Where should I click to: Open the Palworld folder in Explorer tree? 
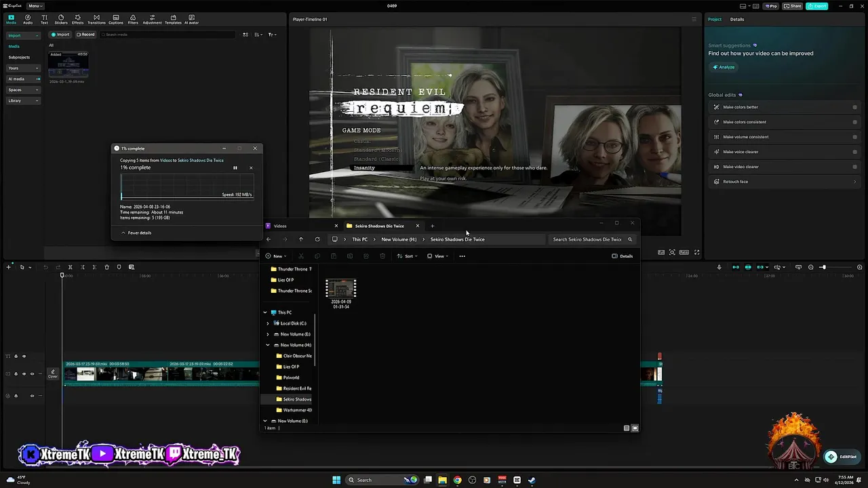[x=292, y=378]
